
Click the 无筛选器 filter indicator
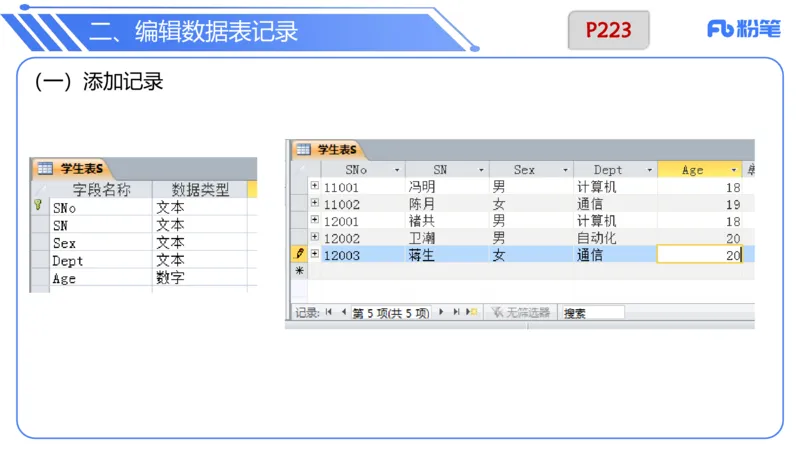[x=520, y=312]
